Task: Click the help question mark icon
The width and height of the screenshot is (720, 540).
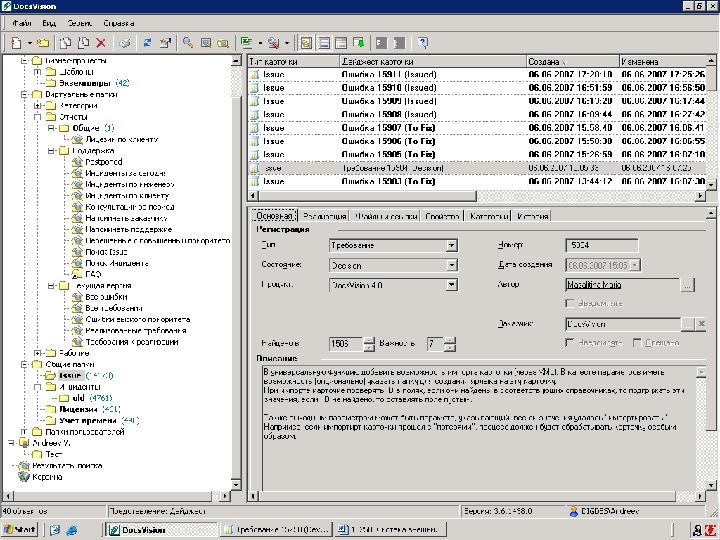Action: coord(423,43)
